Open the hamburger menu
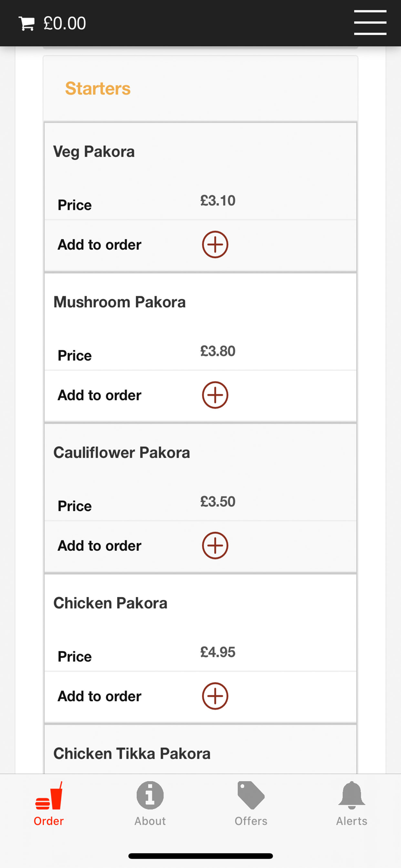This screenshot has width=401, height=868. (370, 23)
